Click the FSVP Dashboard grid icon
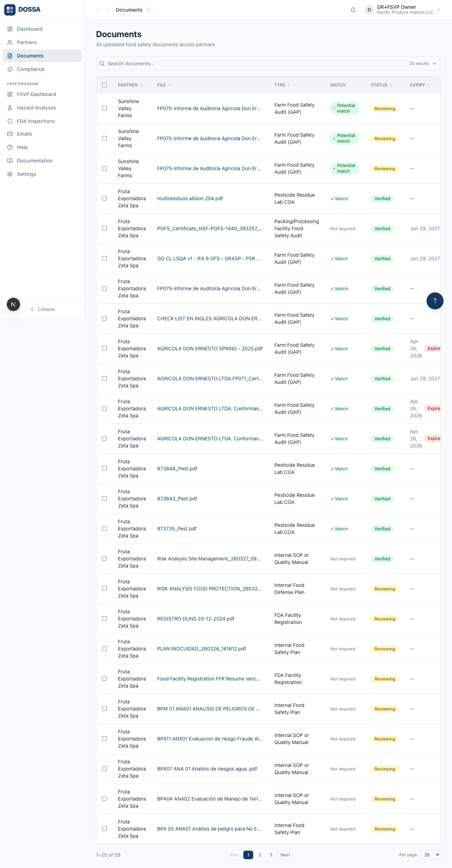This screenshot has width=452, height=868. [10, 94]
